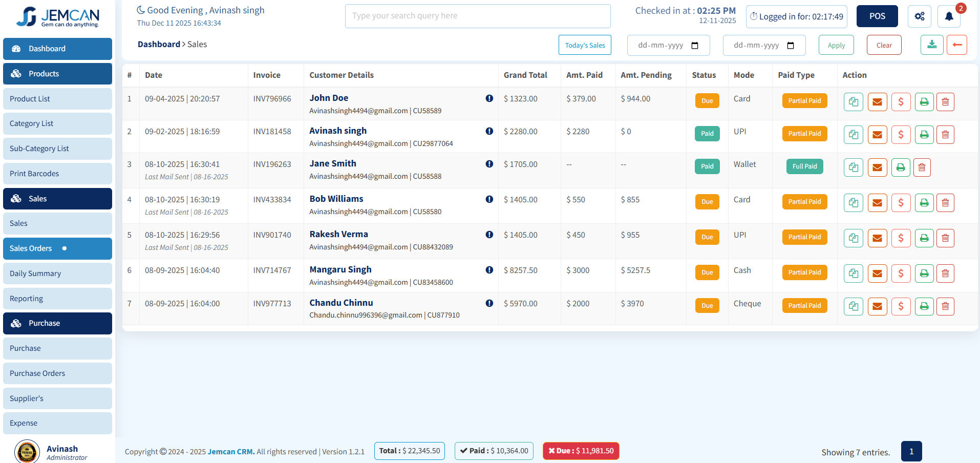Viewport: 980px width, 463px height.
Task: Add a payment for Mangaru Singh's invoice
Action: 901,273
